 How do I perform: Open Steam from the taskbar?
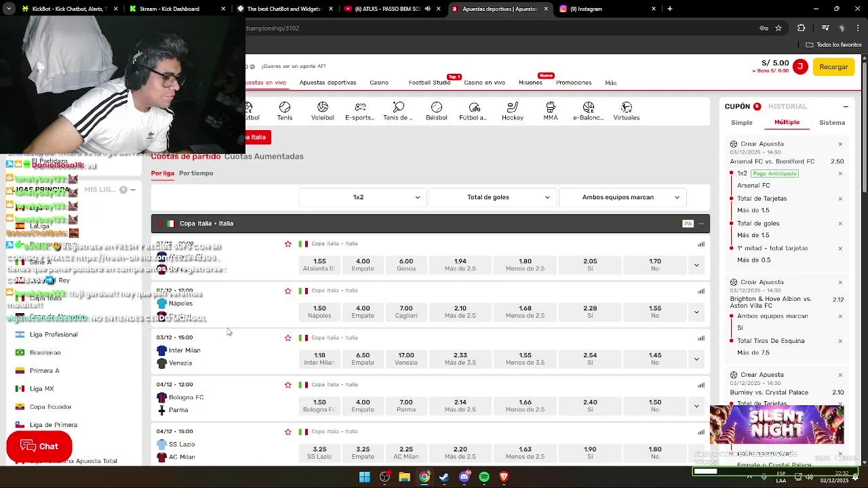444,477
